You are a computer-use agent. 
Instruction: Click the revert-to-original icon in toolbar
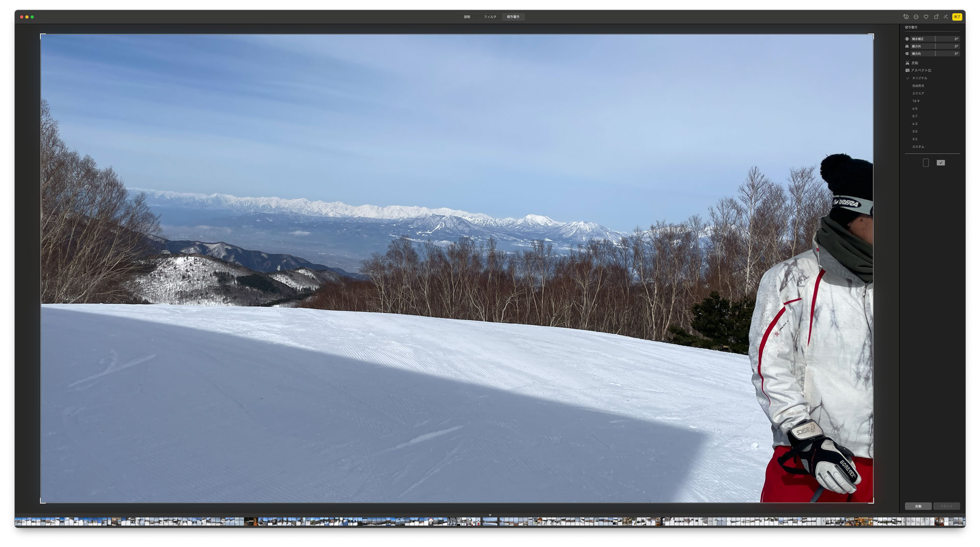tap(906, 17)
